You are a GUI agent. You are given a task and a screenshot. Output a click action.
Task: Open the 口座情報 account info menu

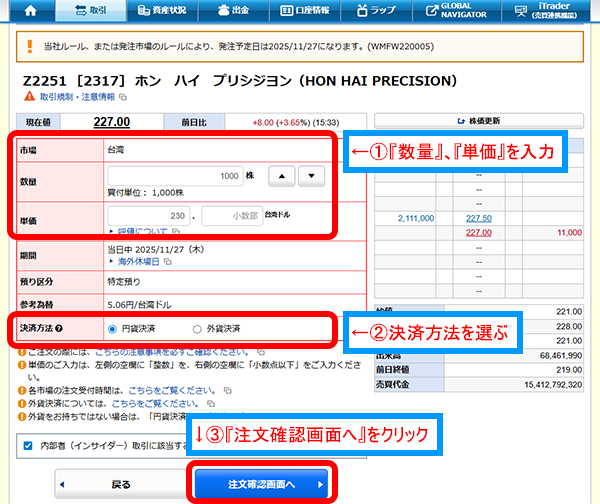pos(303,12)
